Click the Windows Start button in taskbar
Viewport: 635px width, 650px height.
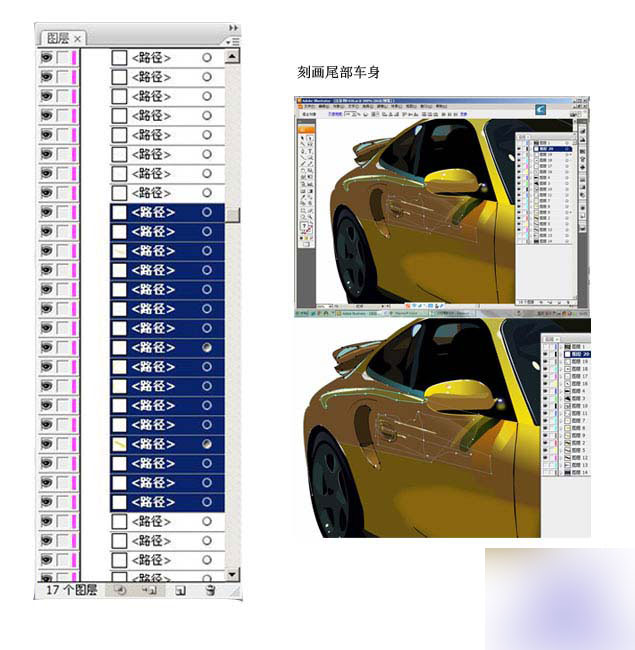coord(302,314)
